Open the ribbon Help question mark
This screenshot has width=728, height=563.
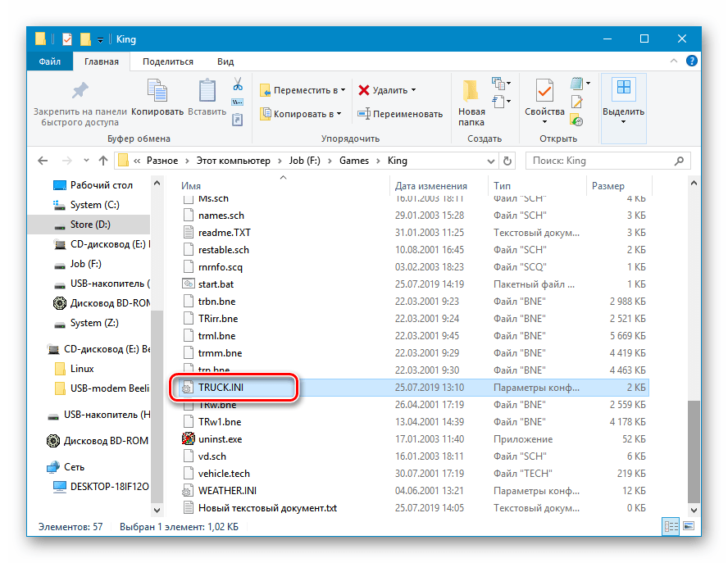click(x=692, y=61)
